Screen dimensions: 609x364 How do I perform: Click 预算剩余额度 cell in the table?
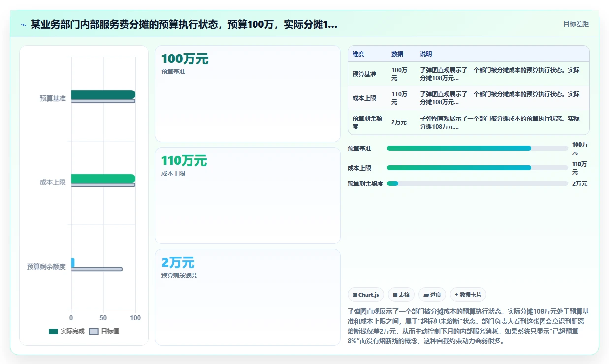[367, 122]
